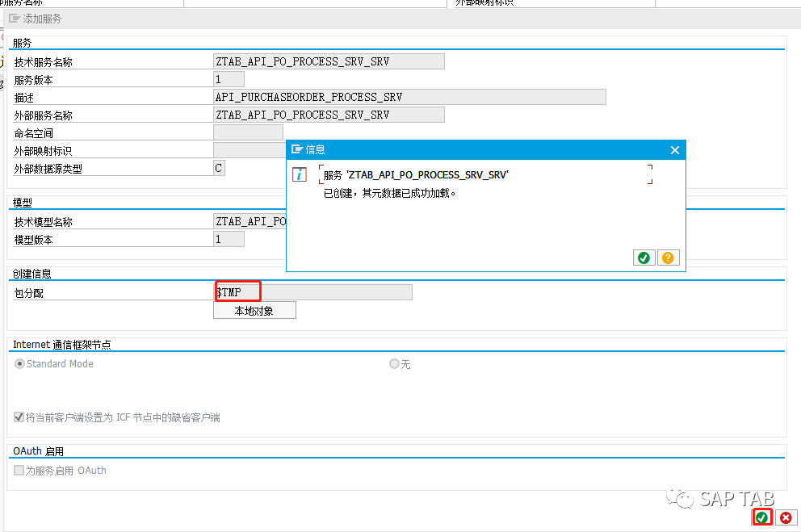Open help in the information dialog

(x=668, y=258)
